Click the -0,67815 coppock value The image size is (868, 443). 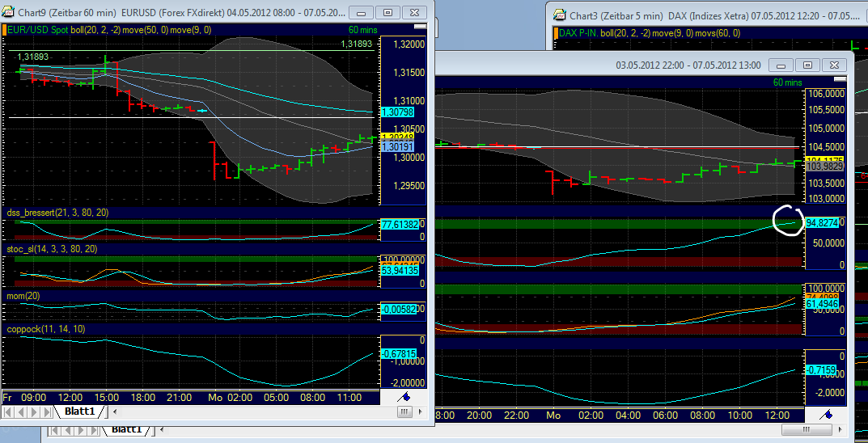pyautogui.click(x=399, y=353)
